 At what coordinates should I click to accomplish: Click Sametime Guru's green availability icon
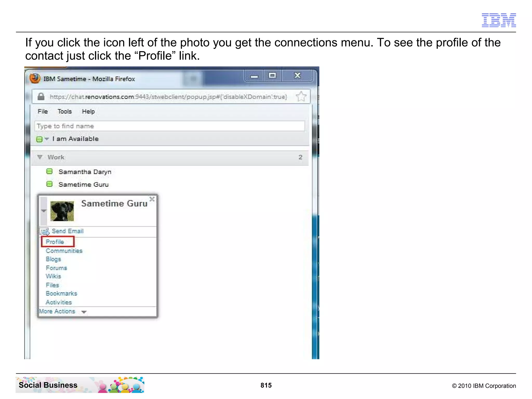click(49, 184)
